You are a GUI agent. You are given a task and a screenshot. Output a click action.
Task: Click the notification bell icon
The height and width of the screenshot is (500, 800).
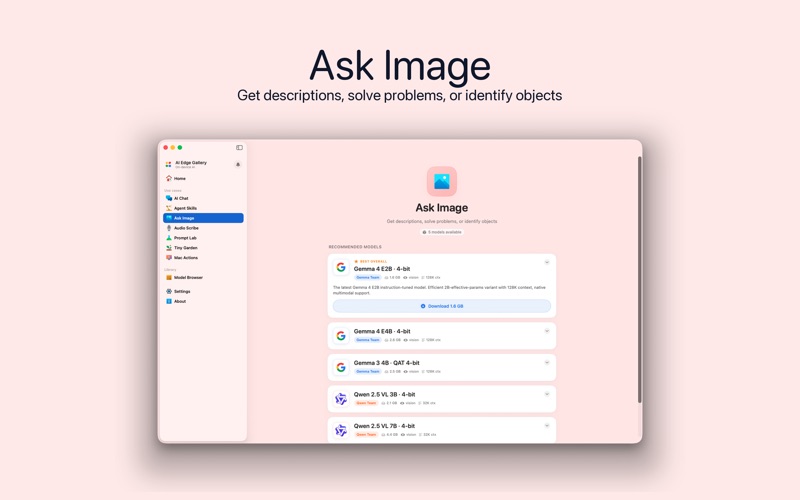238,164
